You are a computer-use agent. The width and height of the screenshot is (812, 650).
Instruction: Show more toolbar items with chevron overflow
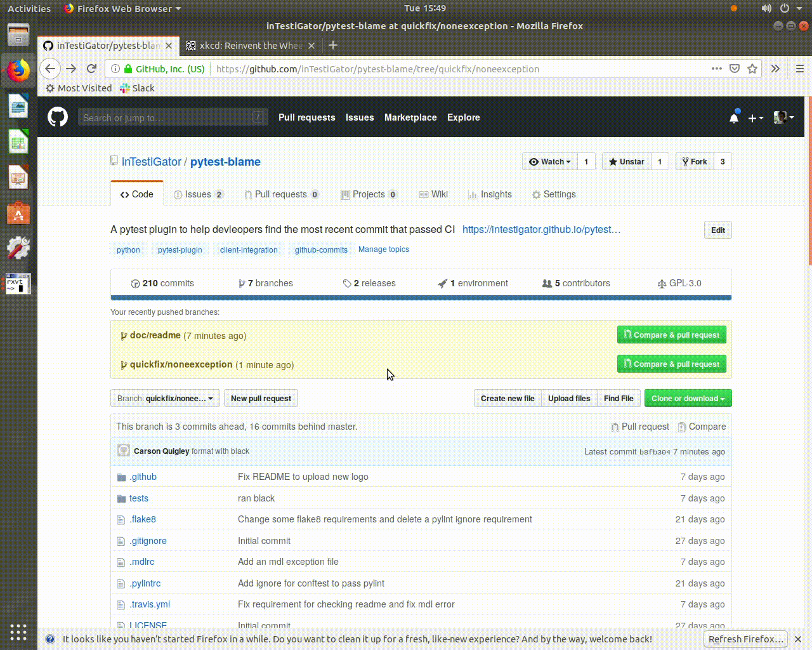775,69
